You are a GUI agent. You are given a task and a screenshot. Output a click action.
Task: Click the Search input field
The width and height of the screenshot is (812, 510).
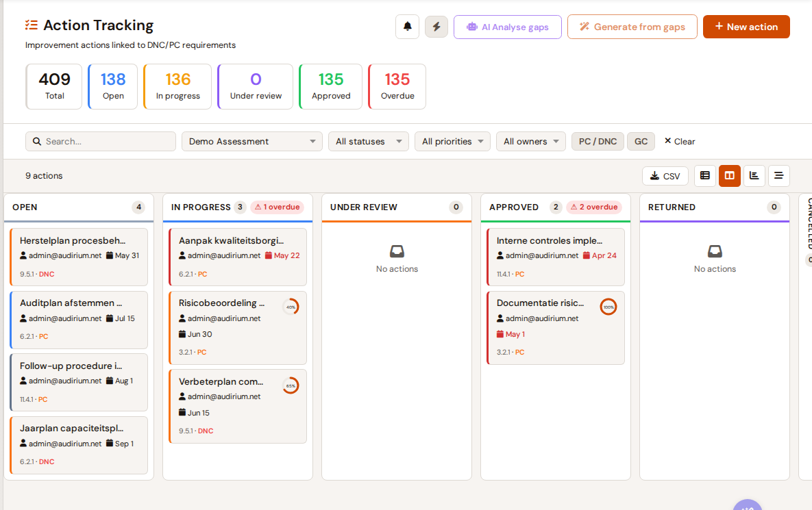click(x=101, y=141)
